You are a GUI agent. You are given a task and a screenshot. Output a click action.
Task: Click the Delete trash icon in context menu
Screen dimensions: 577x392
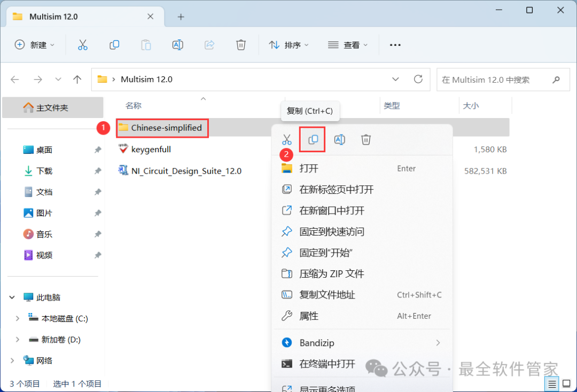366,140
